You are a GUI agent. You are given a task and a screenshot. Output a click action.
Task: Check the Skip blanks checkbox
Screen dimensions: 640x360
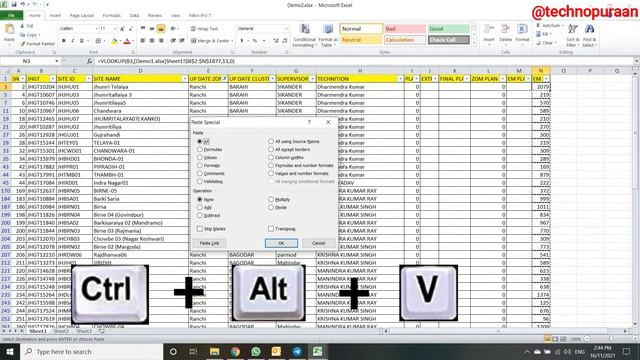200,229
